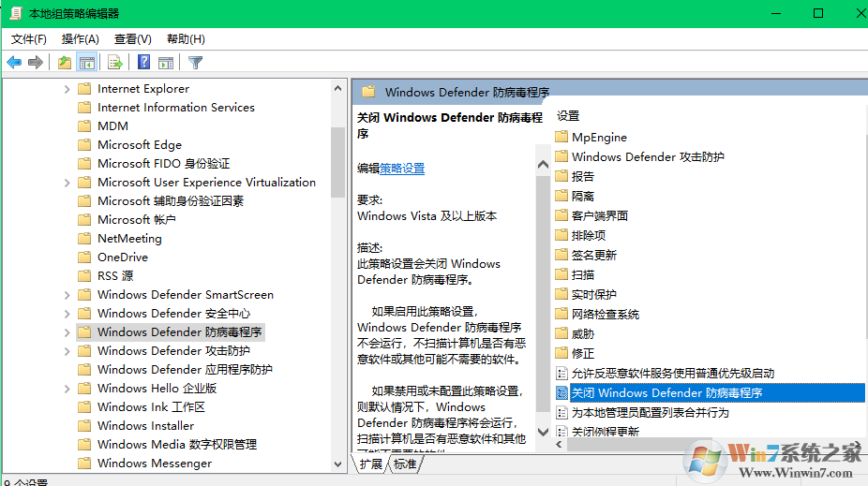Viewport: 868px width, 486px height.
Task: Click the Filter funnel toolbar icon
Action: (195, 63)
